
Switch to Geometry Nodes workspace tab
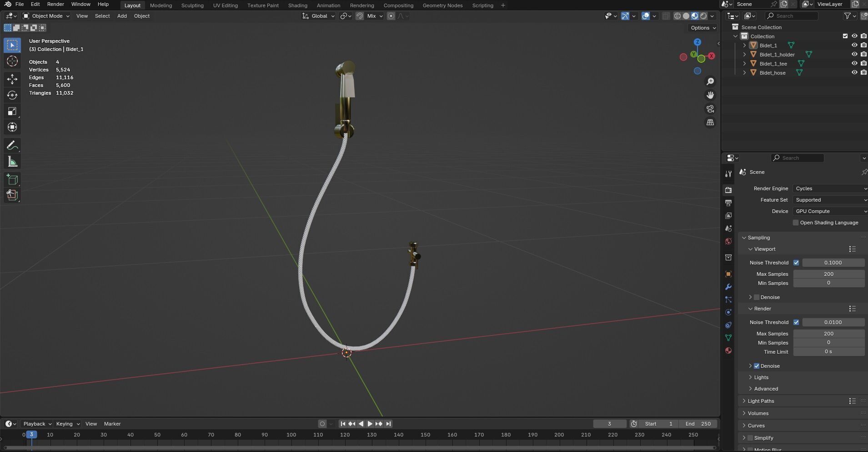click(x=442, y=5)
